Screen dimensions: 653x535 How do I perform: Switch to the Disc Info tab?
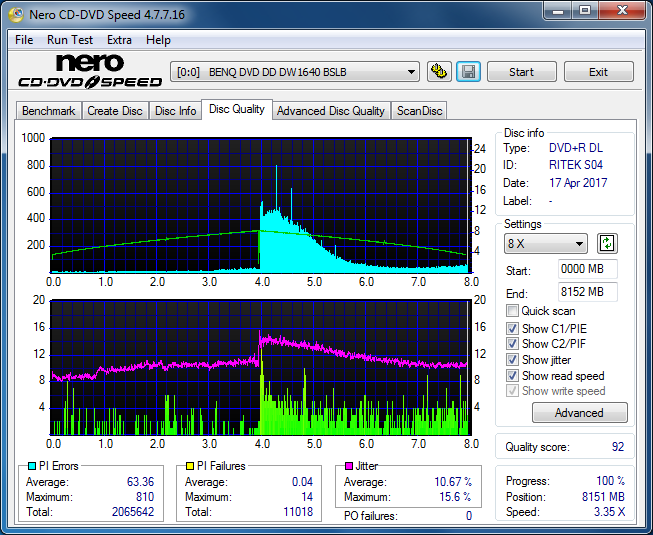[x=175, y=111]
